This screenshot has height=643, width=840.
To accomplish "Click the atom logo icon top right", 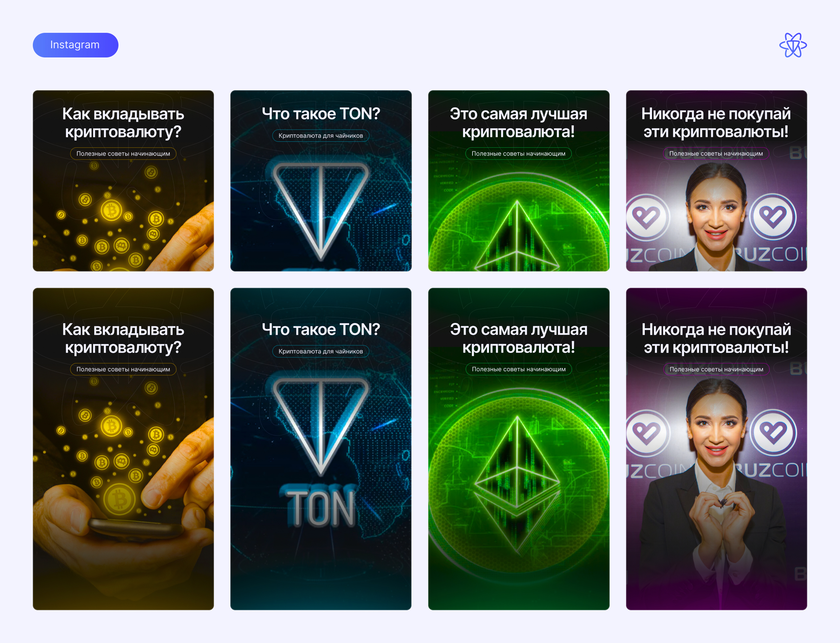I will (793, 45).
